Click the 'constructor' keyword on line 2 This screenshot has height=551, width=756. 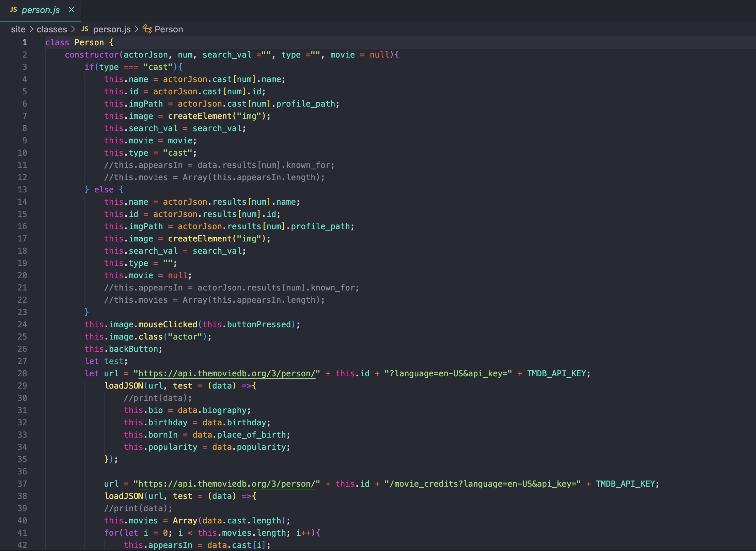coord(92,54)
